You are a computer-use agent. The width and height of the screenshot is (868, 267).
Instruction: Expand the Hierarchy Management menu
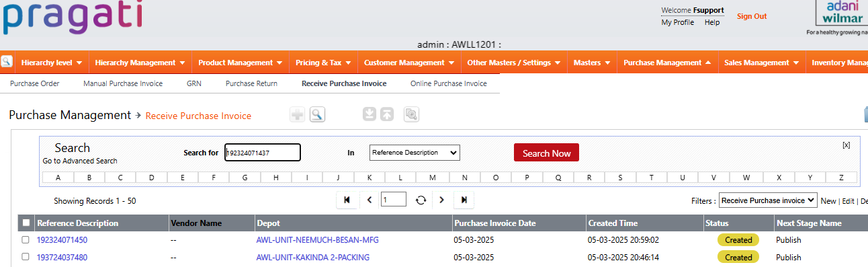(x=140, y=63)
